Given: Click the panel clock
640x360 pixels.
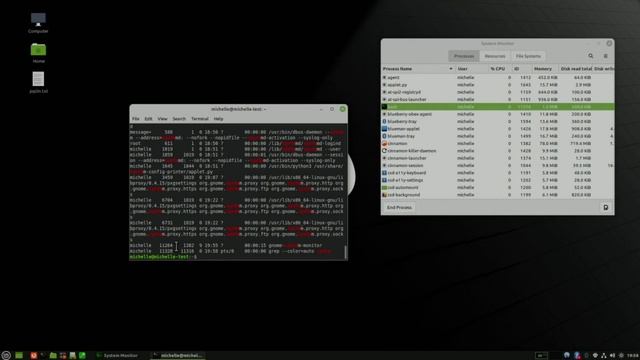Looking at the screenshot, I should [633, 356].
